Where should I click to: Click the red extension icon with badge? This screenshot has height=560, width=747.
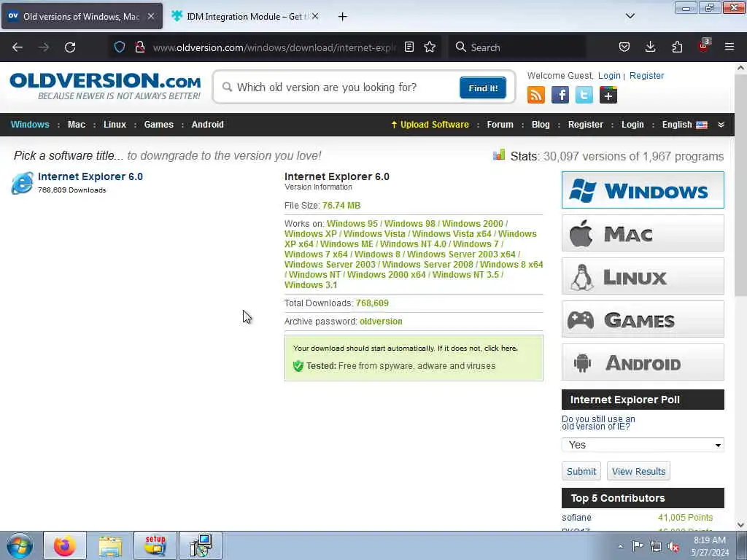click(x=704, y=46)
